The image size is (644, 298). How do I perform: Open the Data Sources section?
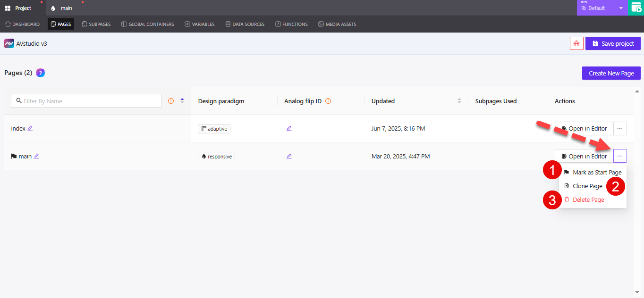pyautogui.click(x=245, y=24)
